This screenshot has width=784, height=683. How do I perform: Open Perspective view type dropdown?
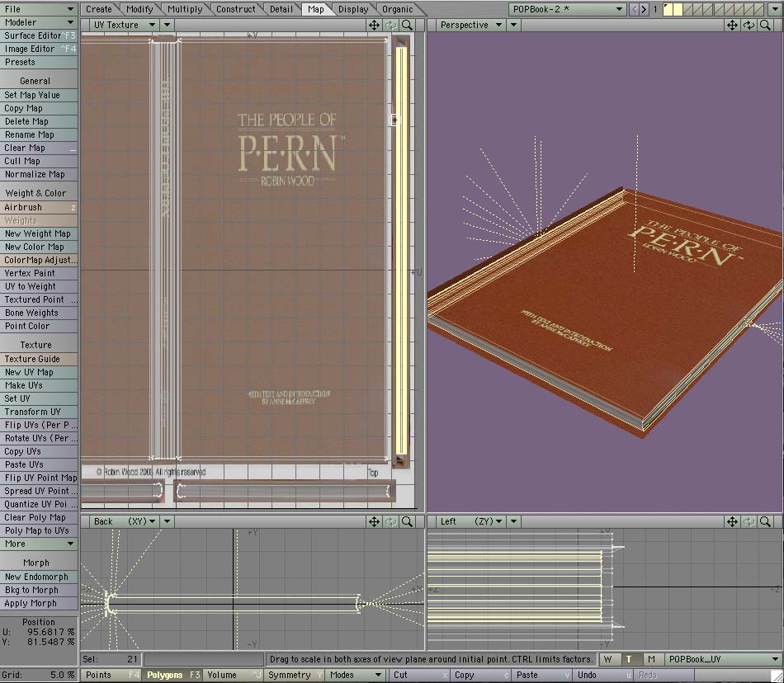[x=470, y=25]
